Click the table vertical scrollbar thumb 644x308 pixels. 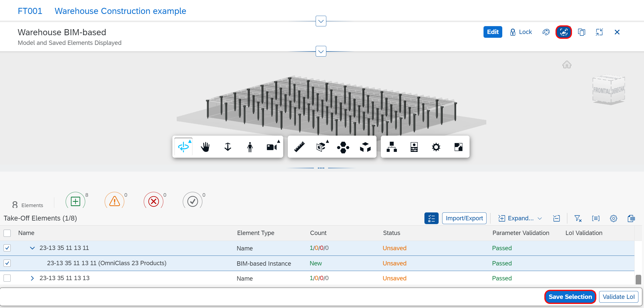638,279
